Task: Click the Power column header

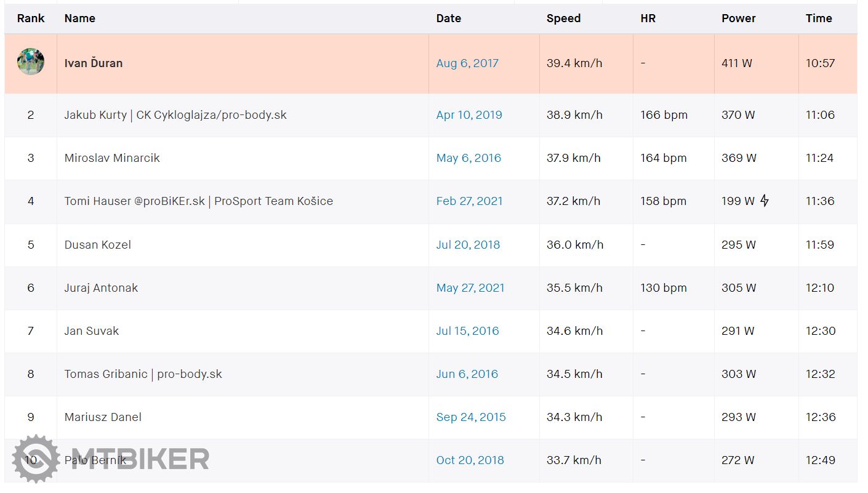Action: [738, 18]
